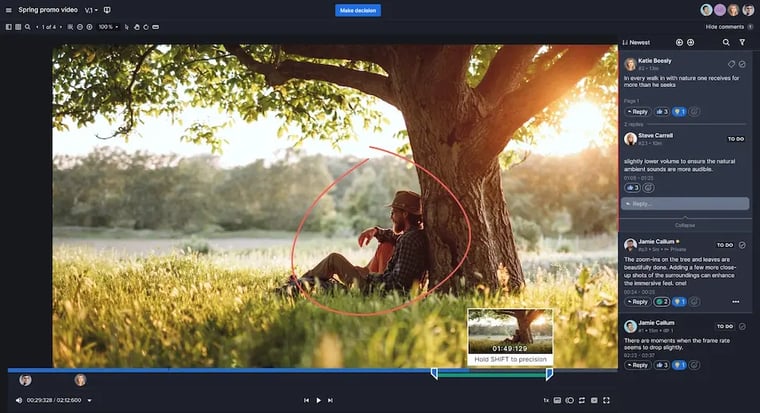Viewport: 760px width, 413px height.
Task: Click into the Reply input field
Action: click(x=685, y=204)
